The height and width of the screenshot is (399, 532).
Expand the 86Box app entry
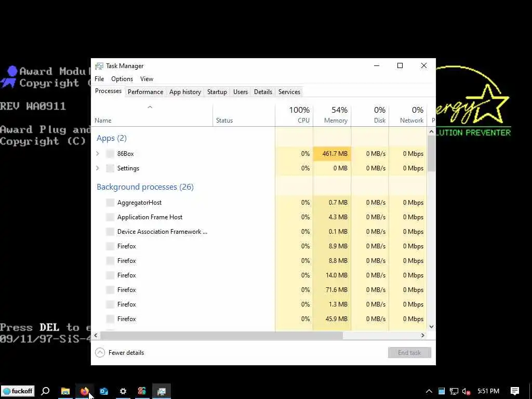coord(98,154)
